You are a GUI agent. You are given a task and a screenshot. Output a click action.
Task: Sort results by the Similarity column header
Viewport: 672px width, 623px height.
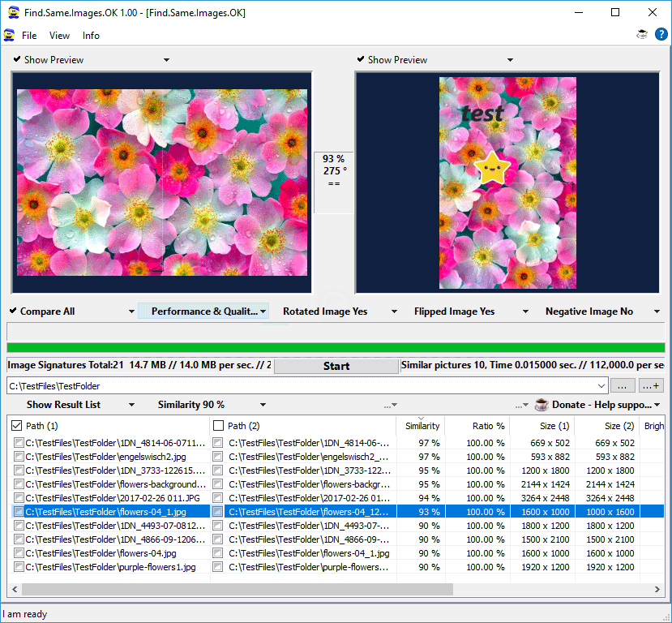click(422, 426)
